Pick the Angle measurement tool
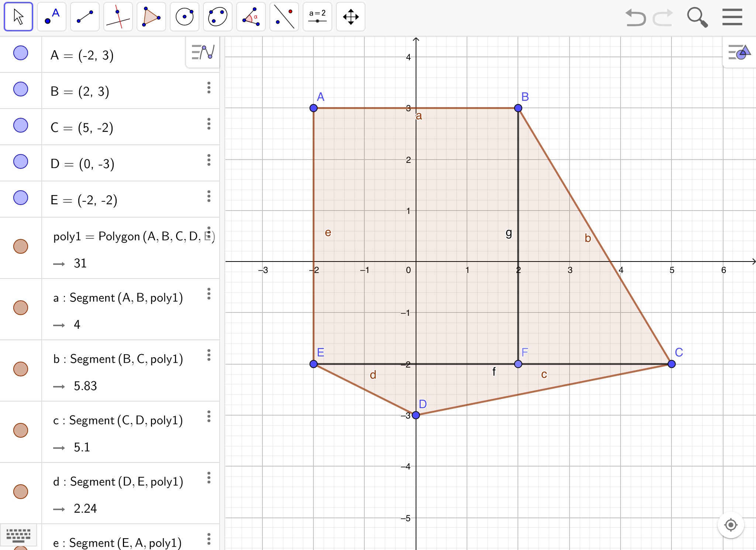The width and height of the screenshot is (756, 550). click(251, 17)
